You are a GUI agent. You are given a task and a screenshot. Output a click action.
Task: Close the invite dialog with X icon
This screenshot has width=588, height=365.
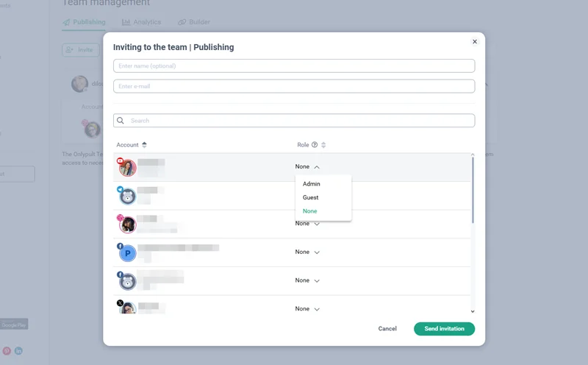point(474,42)
